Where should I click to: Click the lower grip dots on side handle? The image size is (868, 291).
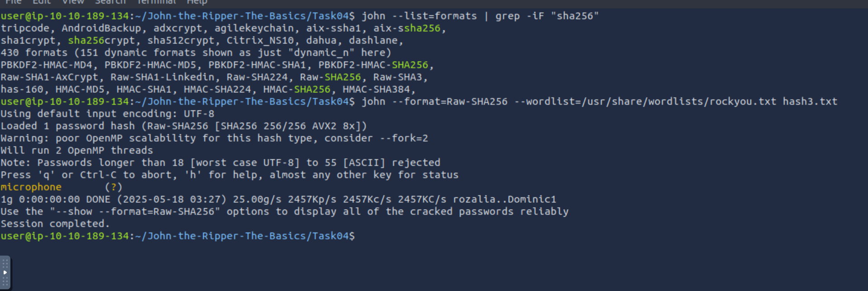click(x=5, y=281)
